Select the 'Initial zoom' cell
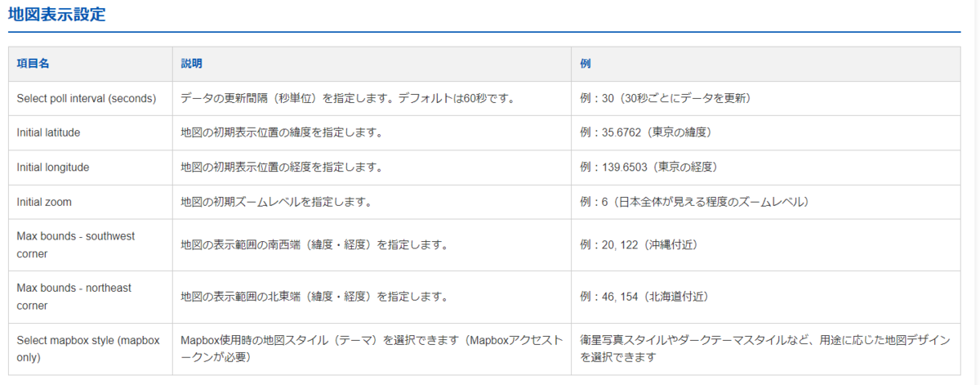980x385 pixels. click(x=90, y=201)
